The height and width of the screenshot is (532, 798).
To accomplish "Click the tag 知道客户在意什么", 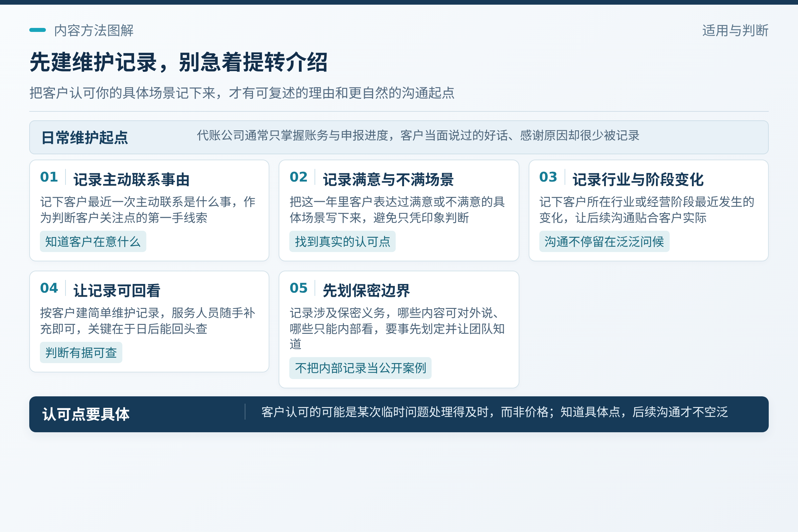I will pyautogui.click(x=93, y=242).
